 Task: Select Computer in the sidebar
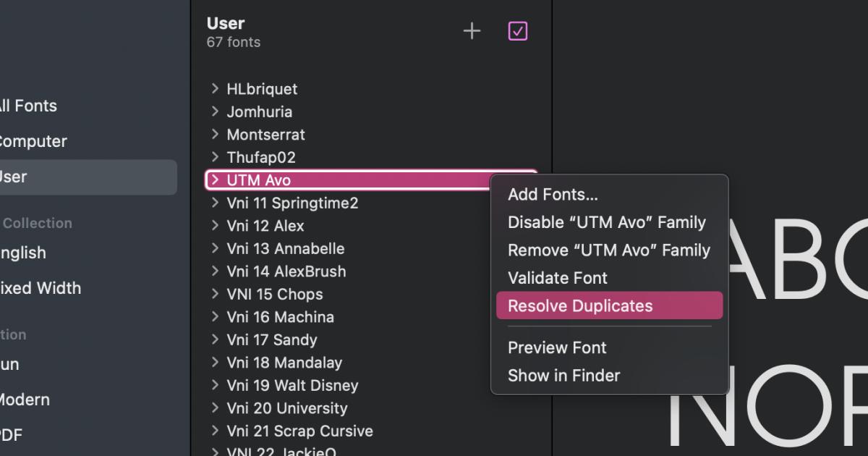tap(33, 141)
